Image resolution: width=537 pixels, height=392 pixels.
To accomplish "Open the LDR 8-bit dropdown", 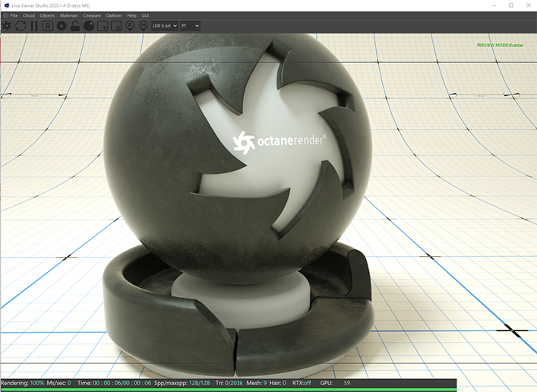I will click(165, 26).
